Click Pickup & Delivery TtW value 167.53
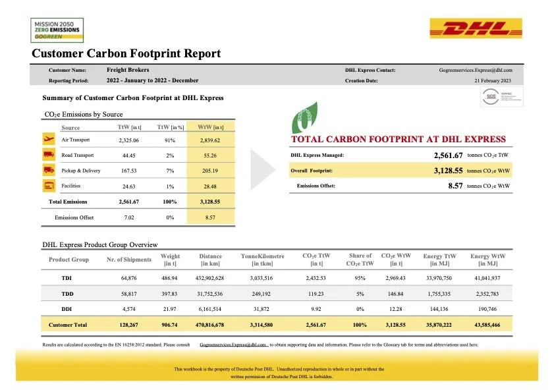The image size is (554, 392). click(128, 171)
